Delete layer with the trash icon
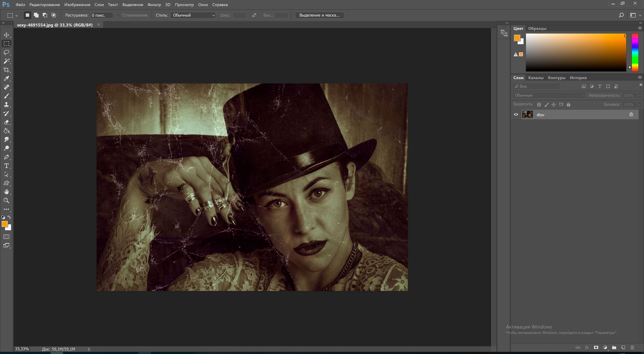 click(632, 348)
